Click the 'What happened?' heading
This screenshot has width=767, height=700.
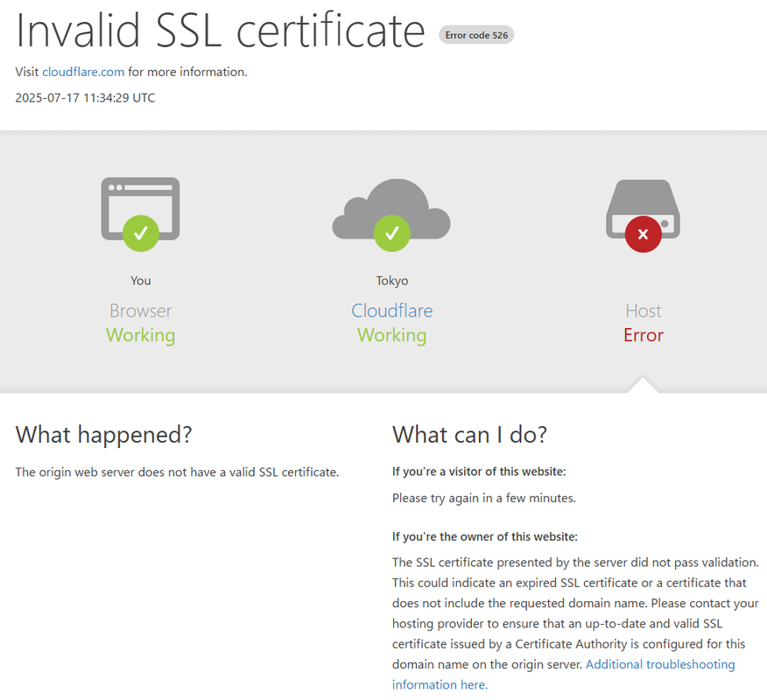(103, 435)
